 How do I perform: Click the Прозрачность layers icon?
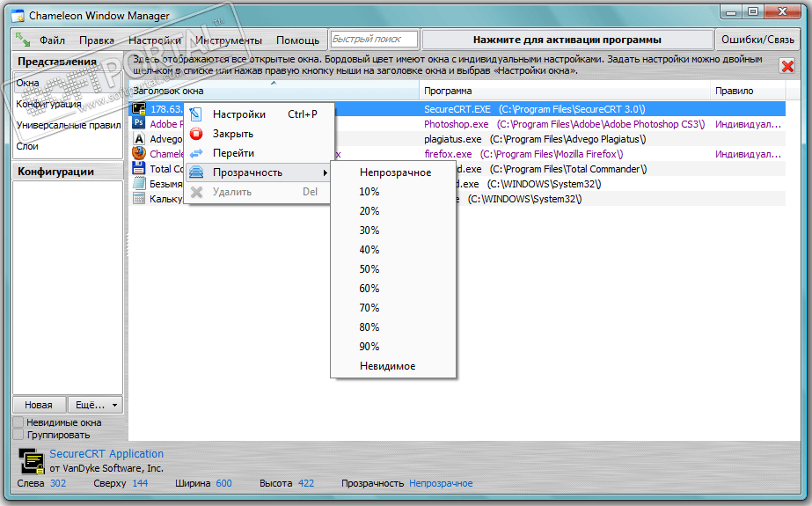(x=196, y=172)
